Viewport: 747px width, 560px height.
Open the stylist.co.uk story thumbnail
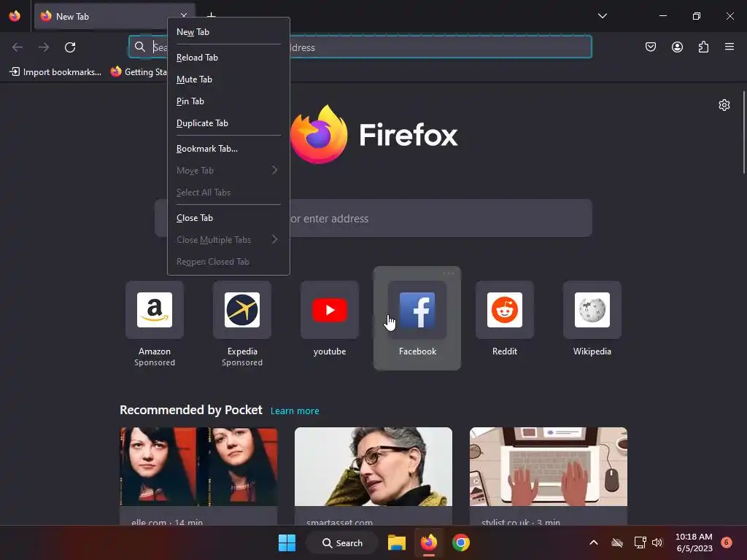(549, 467)
